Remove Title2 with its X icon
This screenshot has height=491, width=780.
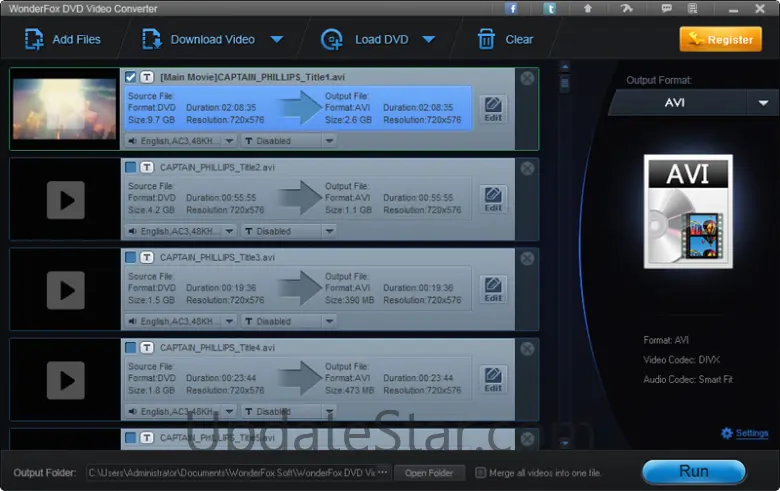pos(527,168)
